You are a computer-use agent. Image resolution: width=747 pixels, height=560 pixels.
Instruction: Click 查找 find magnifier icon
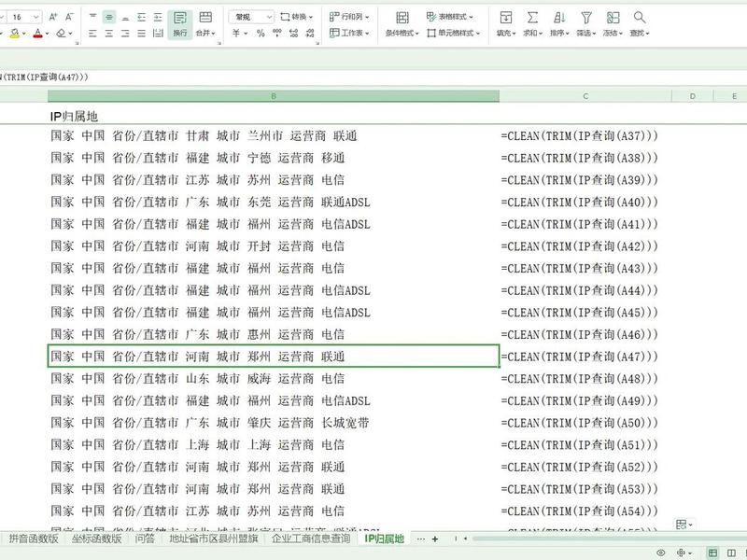pyautogui.click(x=640, y=18)
